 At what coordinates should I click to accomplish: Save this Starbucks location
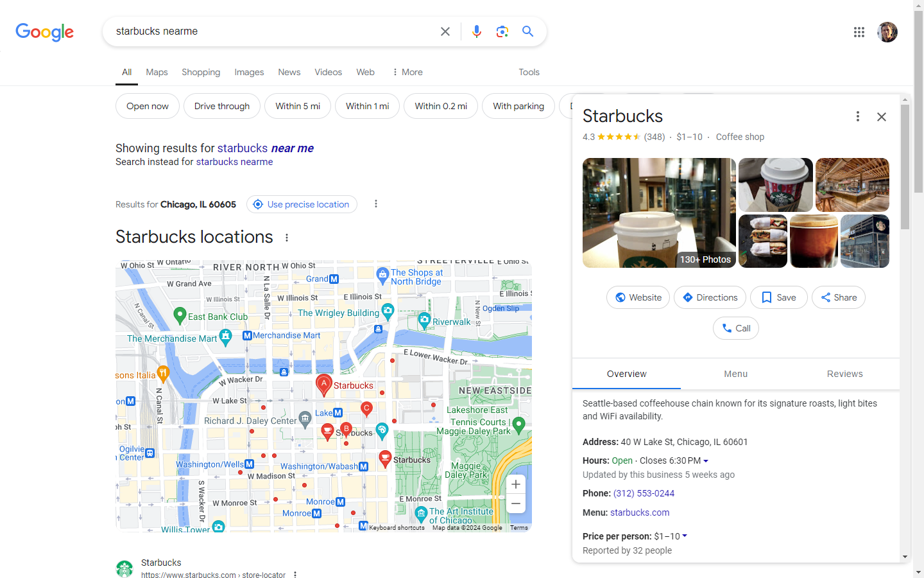[x=778, y=297]
